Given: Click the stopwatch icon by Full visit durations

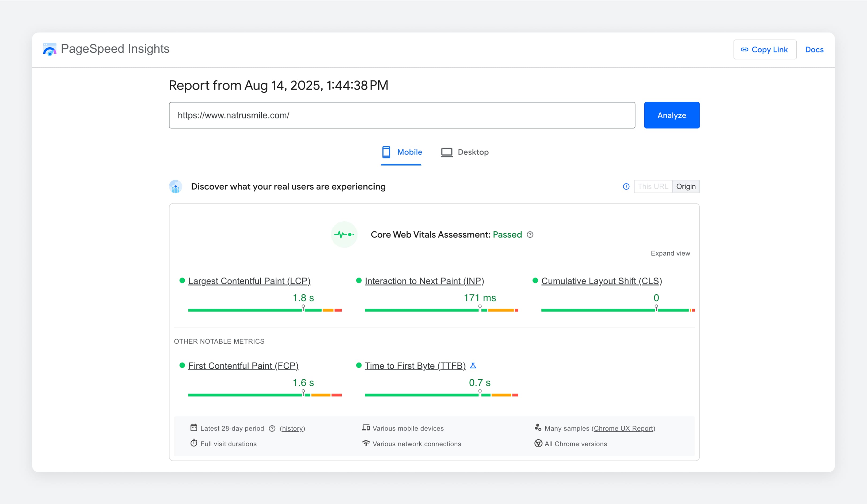Looking at the screenshot, I should coord(194,443).
